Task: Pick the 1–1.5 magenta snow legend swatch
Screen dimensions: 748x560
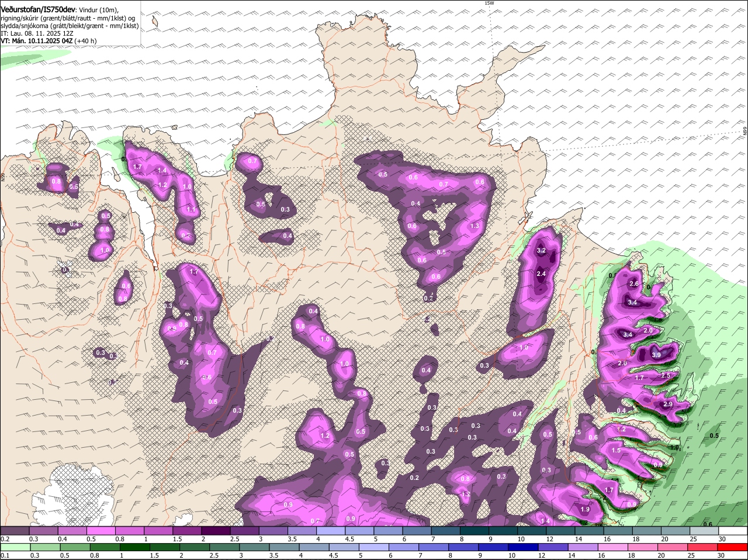Action: (x=158, y=530)
